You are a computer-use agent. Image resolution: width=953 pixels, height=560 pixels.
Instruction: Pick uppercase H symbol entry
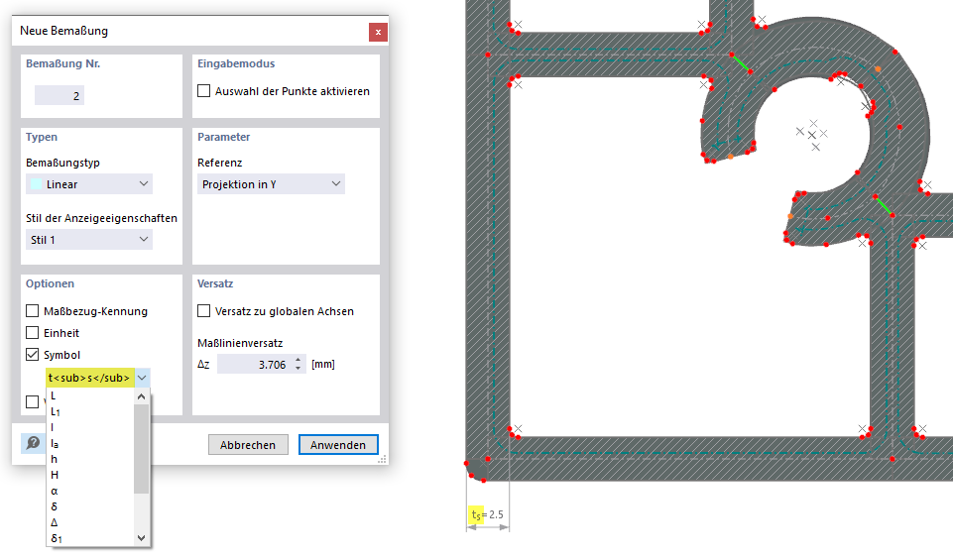click(x=90, y=475)
